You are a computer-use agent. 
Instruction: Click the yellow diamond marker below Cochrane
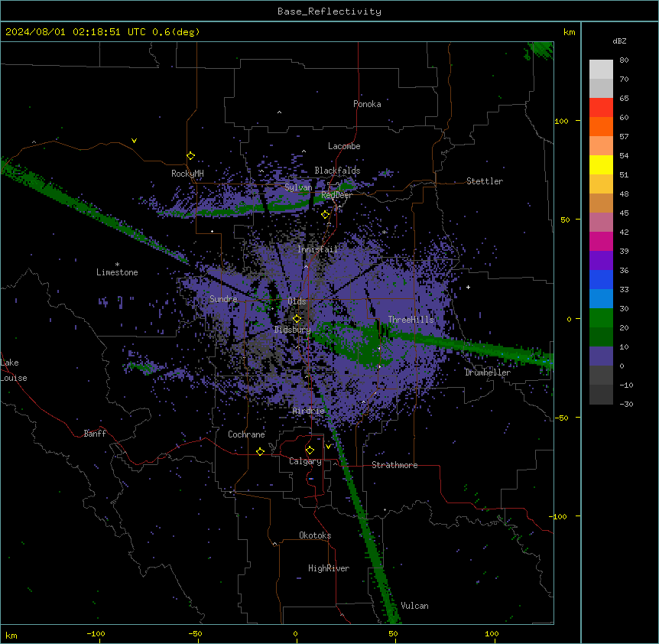pyautogui.click(x=260, y=451)
